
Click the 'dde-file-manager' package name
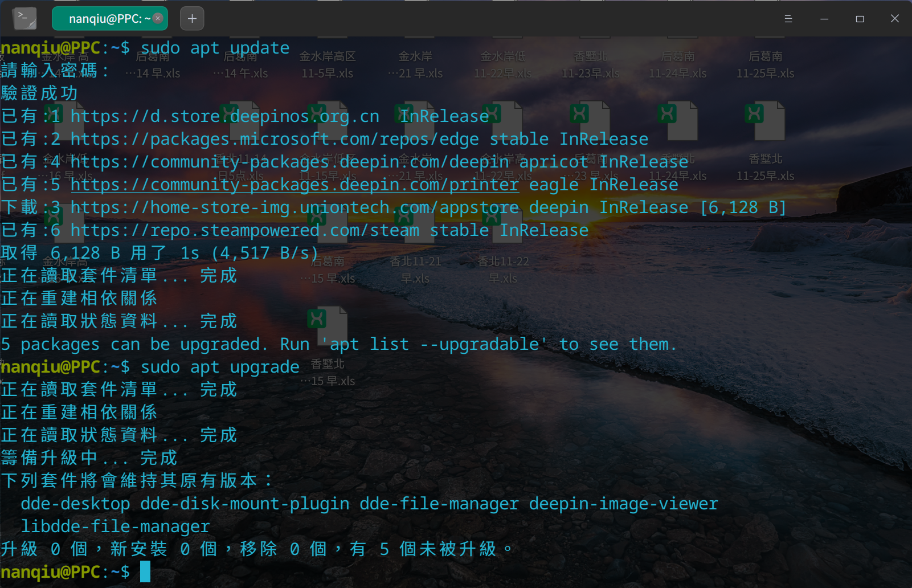pyautogui.click(x=439, y=504)
